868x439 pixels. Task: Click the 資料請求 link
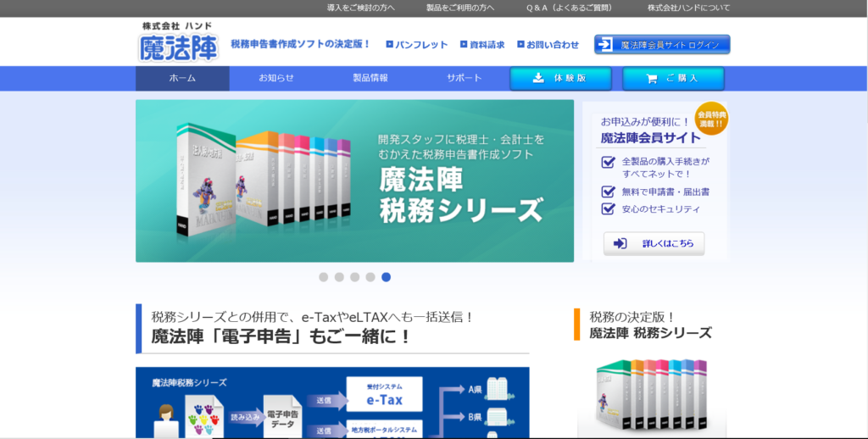(x=487, y=45)
